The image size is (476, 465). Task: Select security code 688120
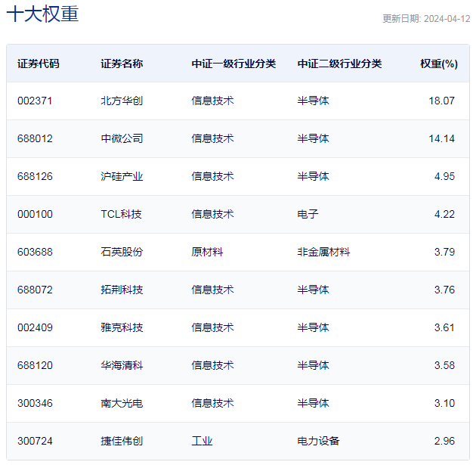35,365
